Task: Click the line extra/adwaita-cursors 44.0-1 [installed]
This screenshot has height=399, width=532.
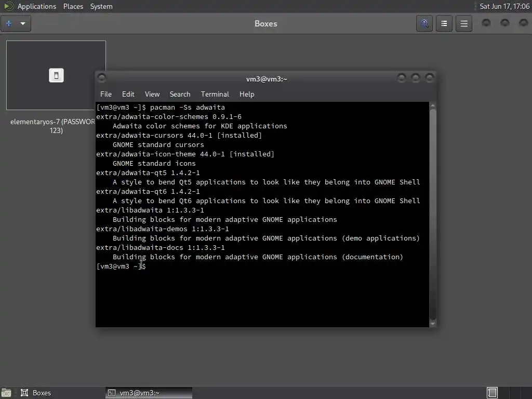Action: [179, 136]
